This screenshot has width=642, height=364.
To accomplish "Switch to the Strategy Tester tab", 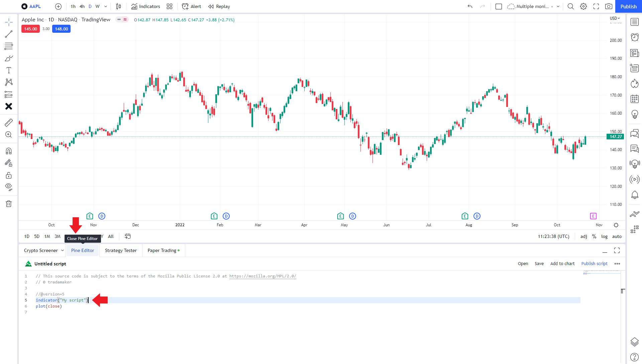I will pos(121,250).
